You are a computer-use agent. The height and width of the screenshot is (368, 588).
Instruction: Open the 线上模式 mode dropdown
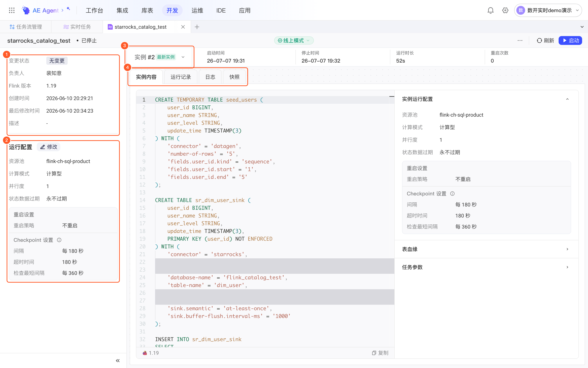click(x=294, y=40)
